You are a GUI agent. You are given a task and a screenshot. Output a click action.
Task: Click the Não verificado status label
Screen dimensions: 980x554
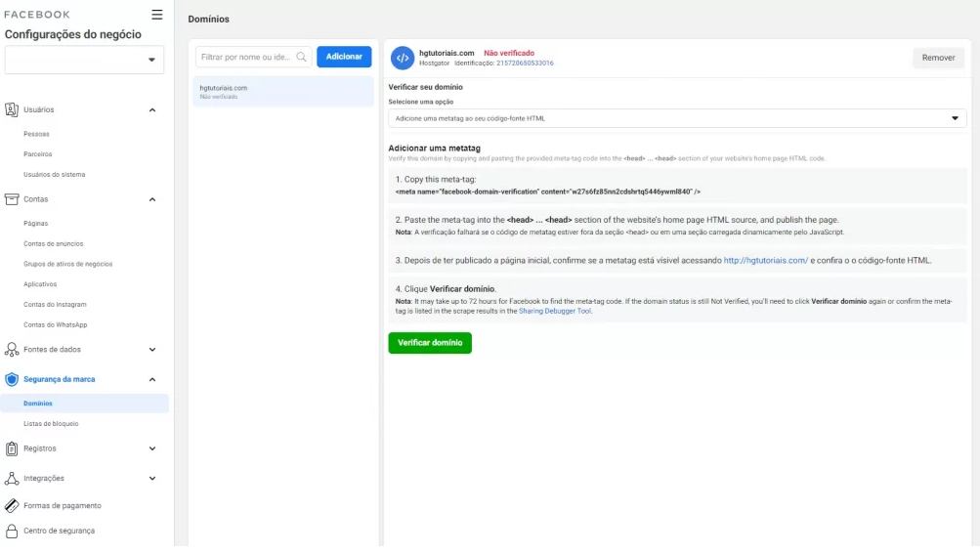pos(509,53)
